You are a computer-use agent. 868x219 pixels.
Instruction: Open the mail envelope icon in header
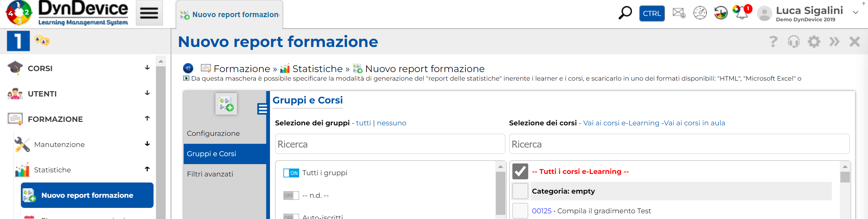[x=679, y=13]
